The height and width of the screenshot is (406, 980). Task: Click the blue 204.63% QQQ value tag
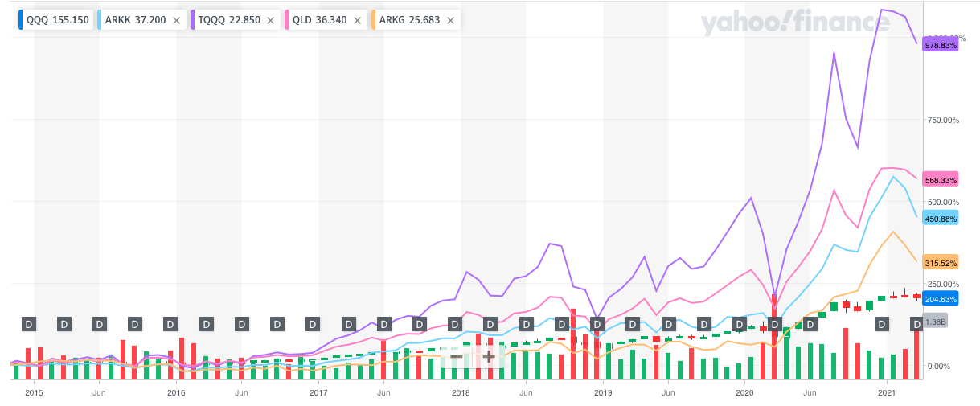coord(941,299)
